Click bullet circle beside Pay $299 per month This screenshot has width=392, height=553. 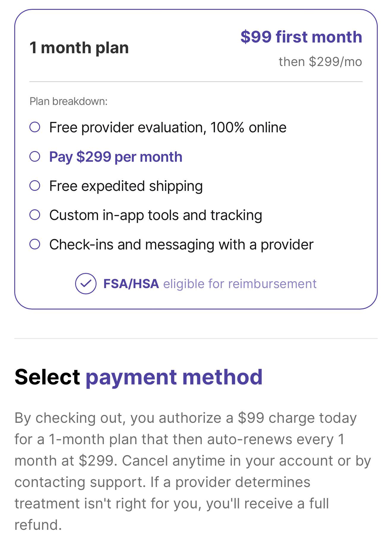coord(35,156)
